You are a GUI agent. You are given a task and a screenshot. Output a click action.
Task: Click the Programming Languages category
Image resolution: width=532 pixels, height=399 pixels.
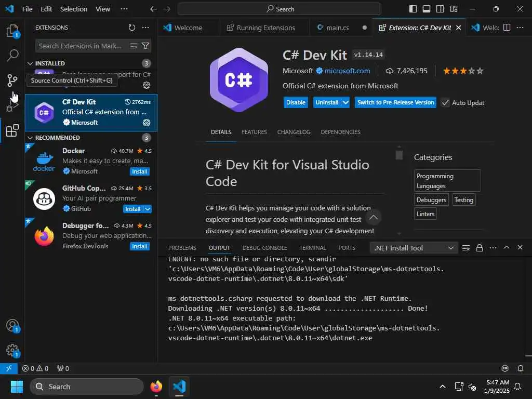[447, 181]
